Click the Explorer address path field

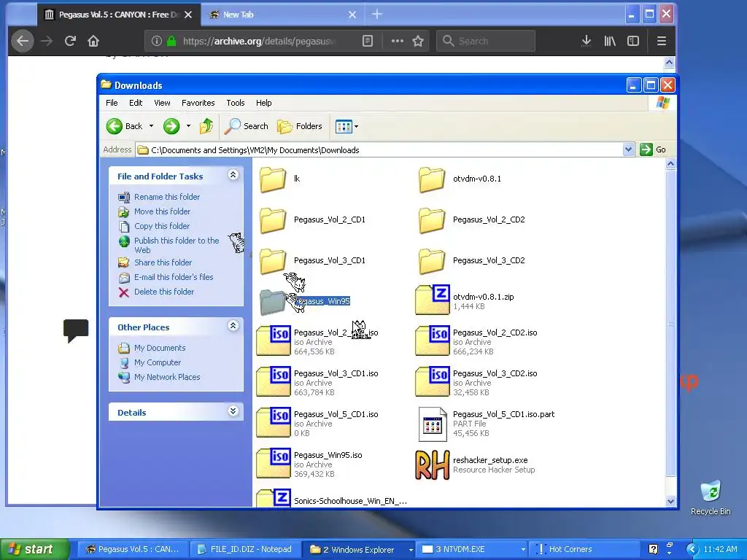tap(379, 150)
